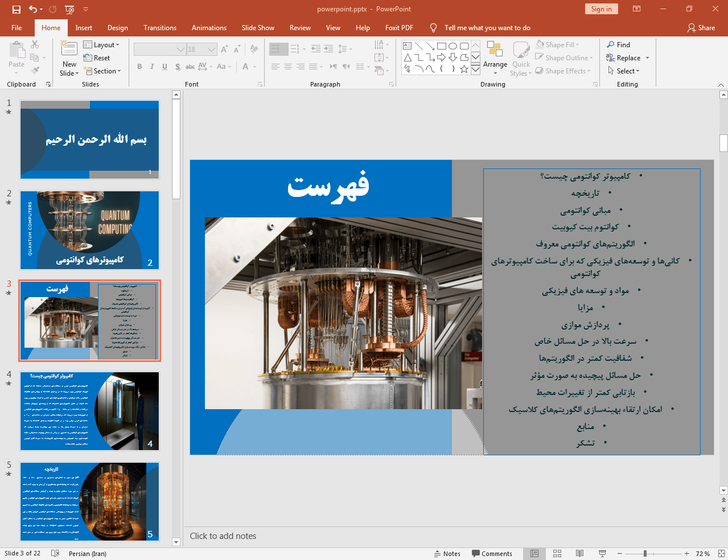
Task: Click the 'Click to add notes' area
Action: [x=223, y=536]
